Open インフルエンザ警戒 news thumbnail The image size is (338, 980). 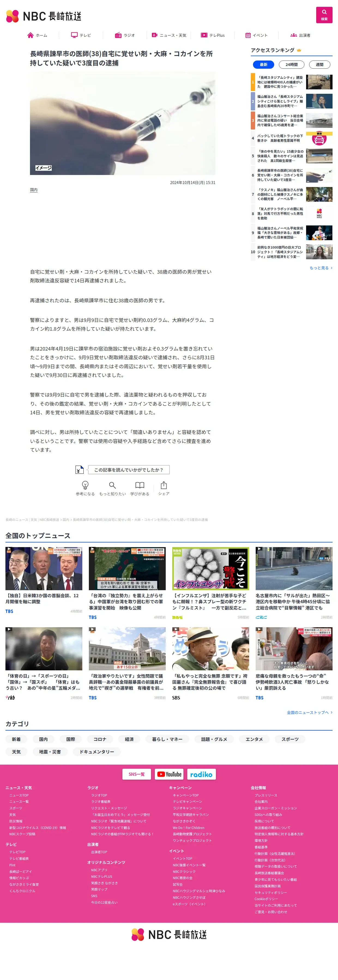tap(210, 568)
